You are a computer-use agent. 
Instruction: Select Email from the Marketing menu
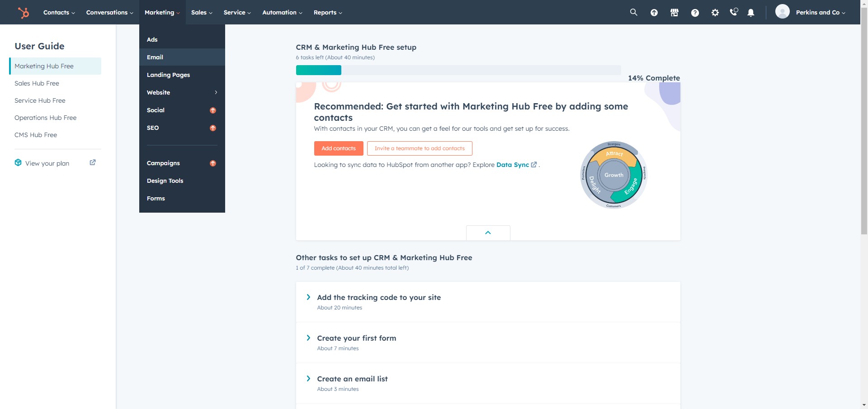(155, 57)
